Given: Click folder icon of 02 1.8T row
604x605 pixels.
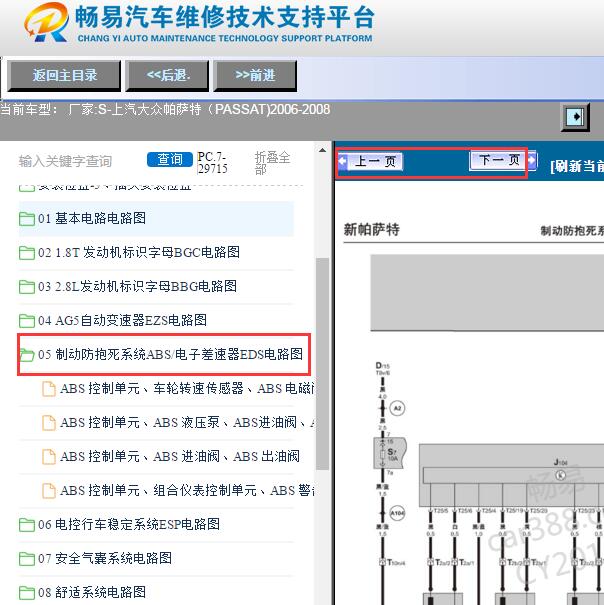Looking at the screenshot, I should tap(27, 253).
